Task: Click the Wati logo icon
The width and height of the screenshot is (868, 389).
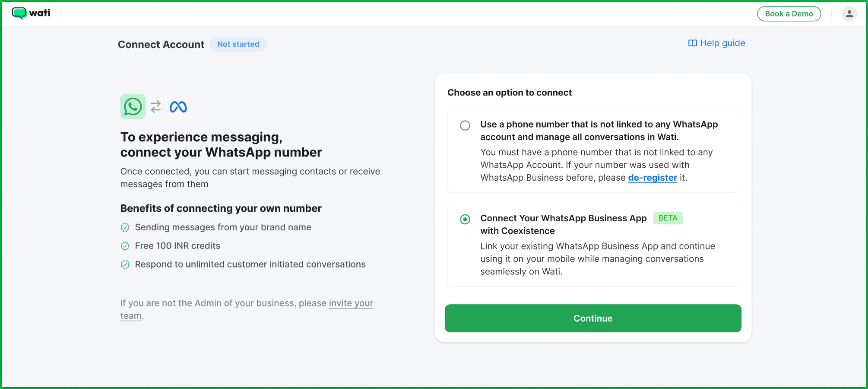Action: tap(19, 13)
